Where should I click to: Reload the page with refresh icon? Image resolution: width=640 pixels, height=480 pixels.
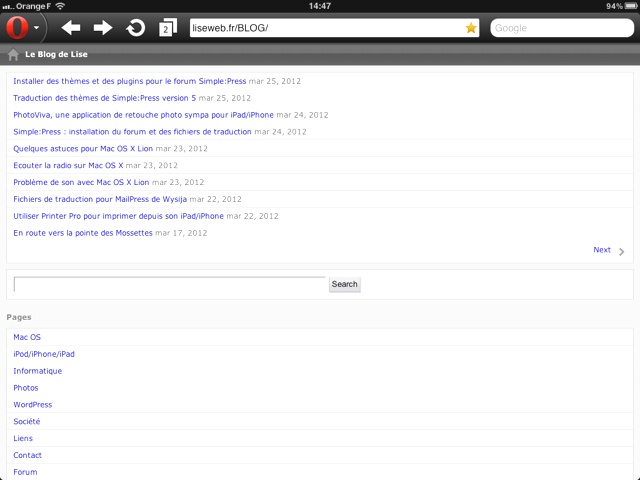click(x=135, y=28)
